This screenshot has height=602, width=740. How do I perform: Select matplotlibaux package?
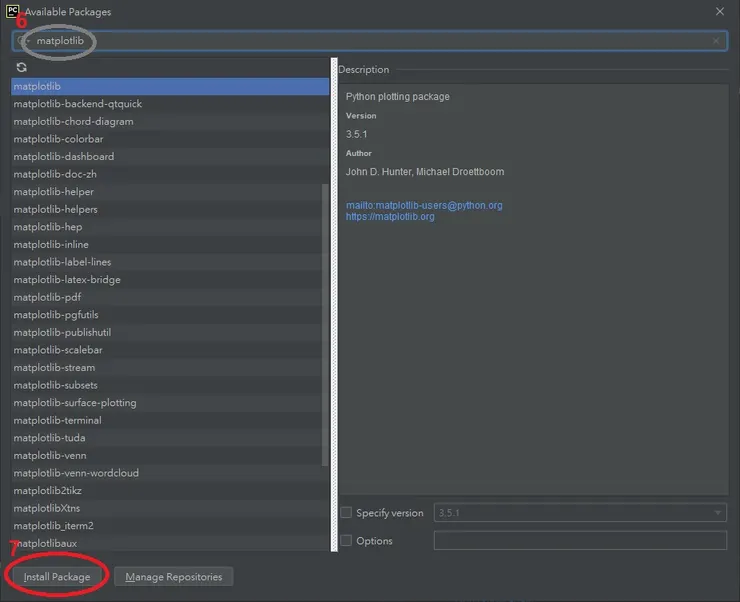click(170, 543)
